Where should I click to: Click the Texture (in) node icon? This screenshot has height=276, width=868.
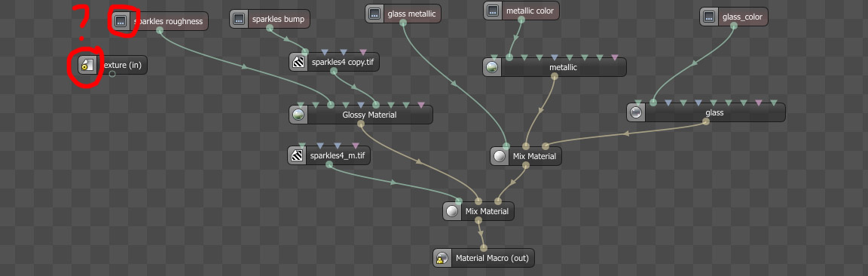87,66
